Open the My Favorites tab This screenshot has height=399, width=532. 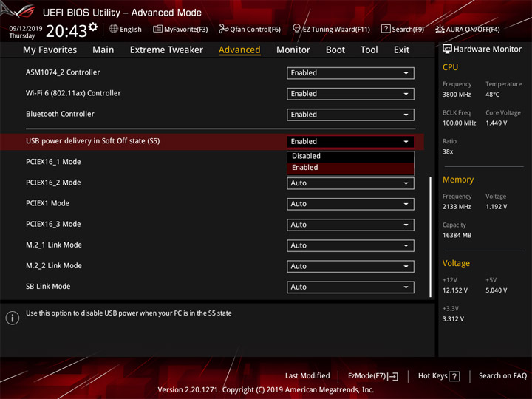[x=50, y=50]
